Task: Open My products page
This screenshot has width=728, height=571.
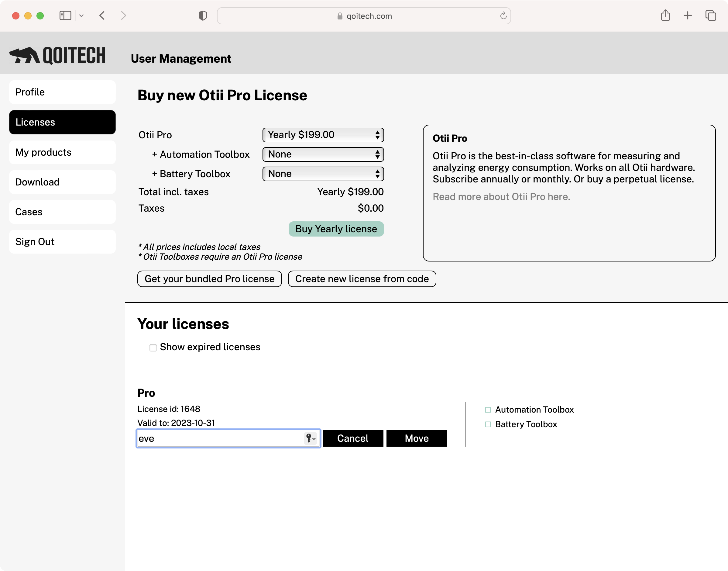Action: coord(62,152)
